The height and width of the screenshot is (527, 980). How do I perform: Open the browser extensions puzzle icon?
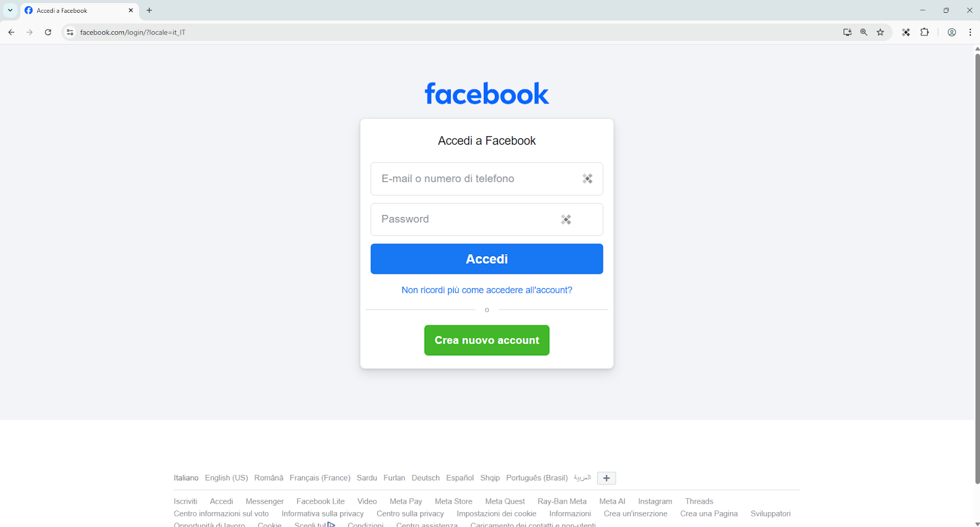click(925, 32)
